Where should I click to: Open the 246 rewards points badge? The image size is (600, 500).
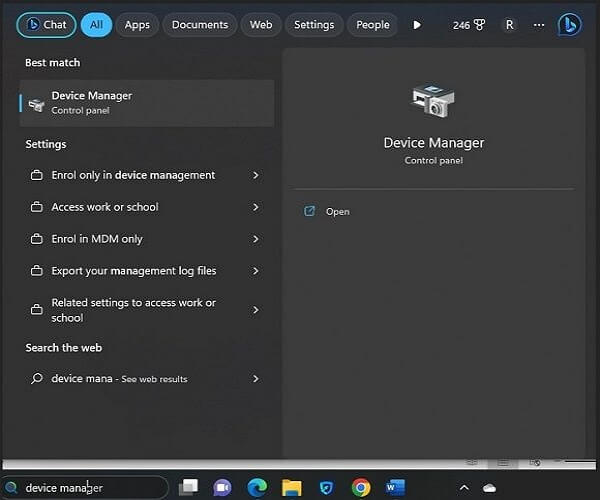tap(469, 25)
